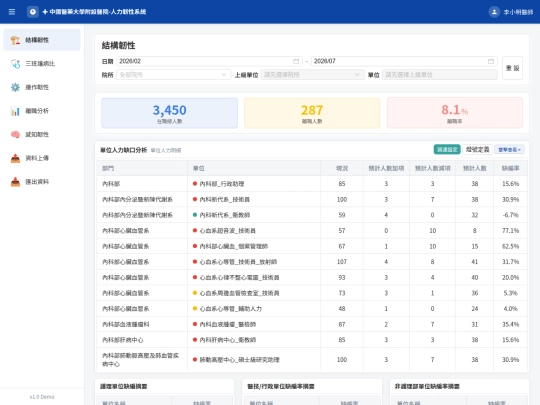This screenshot has width=540, height=405.
Task: Click the 重設 reset button
Action: (512, 68)
